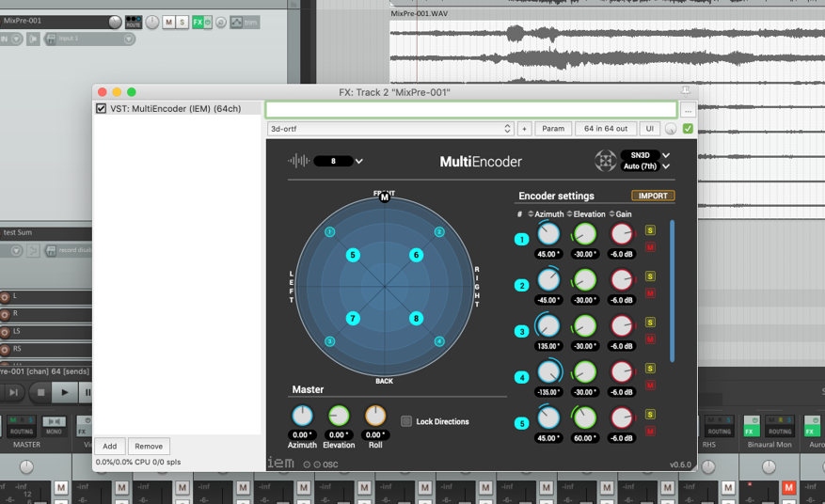This screenshot has width=825, height=504.
Task: Select the master M handle on the sphere
Action: 385,197
